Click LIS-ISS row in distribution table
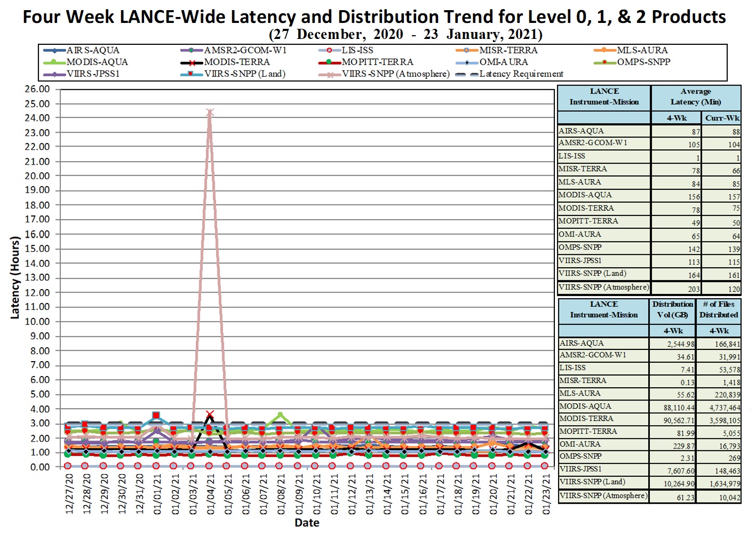 click(x=650, y=369)
